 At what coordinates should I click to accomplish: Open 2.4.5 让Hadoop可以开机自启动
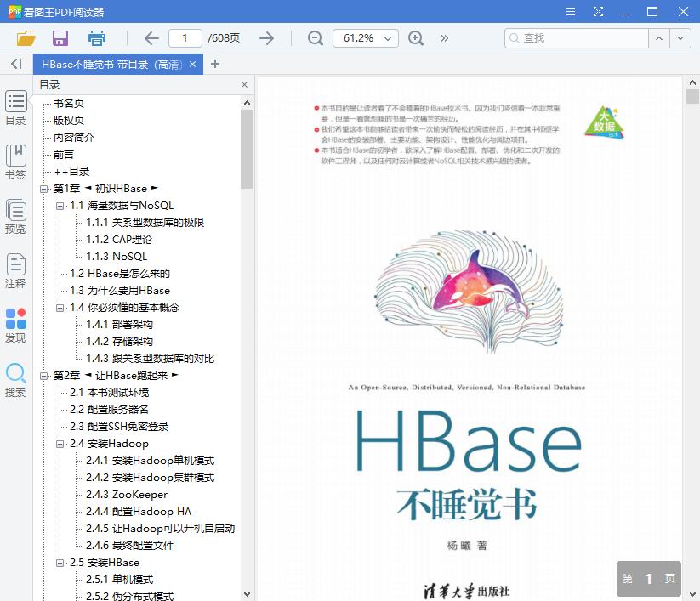(160, 529)
